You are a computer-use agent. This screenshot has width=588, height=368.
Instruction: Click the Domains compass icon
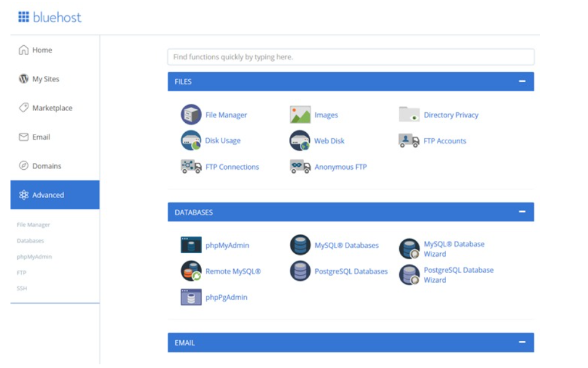[x=23, y=165]
